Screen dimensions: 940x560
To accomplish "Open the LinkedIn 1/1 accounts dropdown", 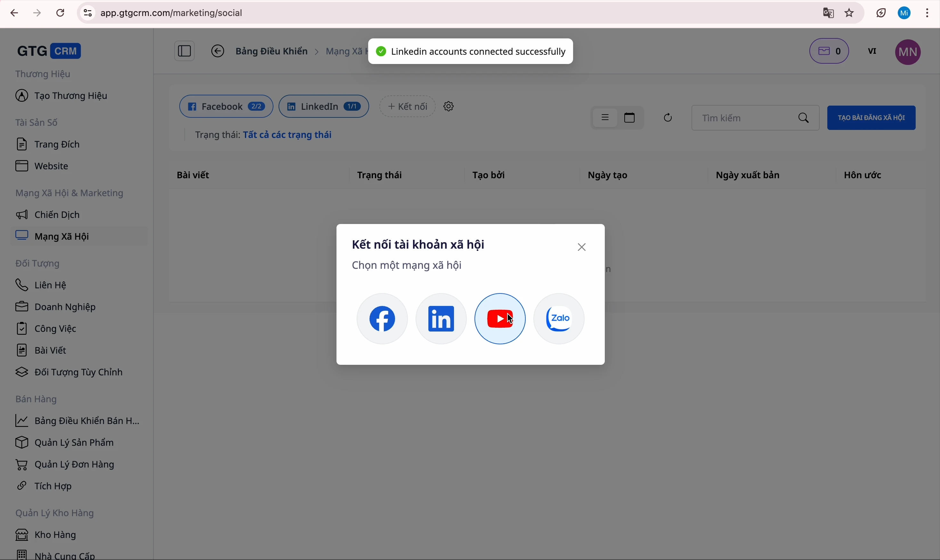I will point(323,106).
